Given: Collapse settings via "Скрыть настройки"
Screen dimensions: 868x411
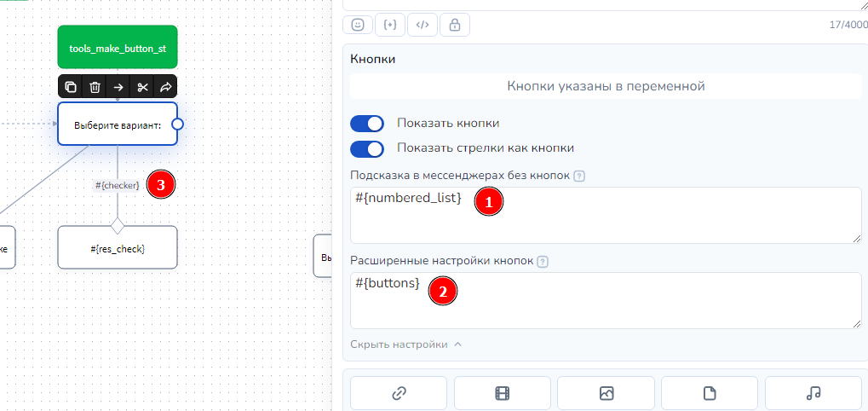Looking at the screenshot, I should point(405,344).
